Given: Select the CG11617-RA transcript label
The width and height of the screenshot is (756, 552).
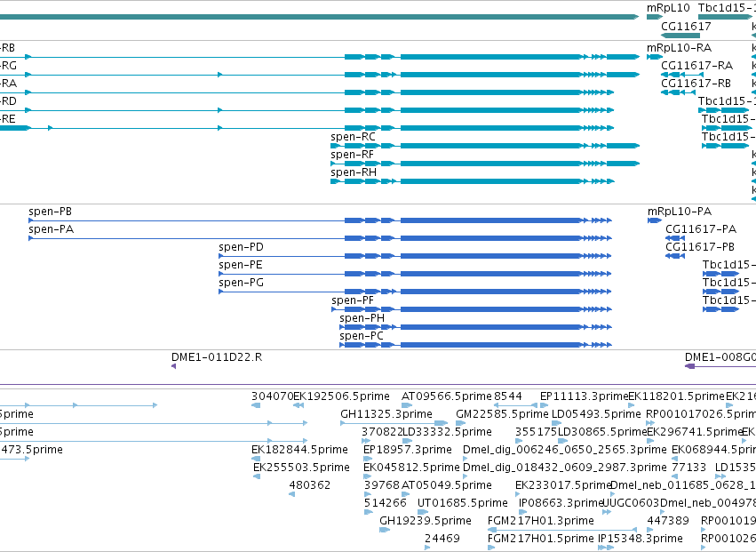Looking at the screenshot, I should click(696, 66).
